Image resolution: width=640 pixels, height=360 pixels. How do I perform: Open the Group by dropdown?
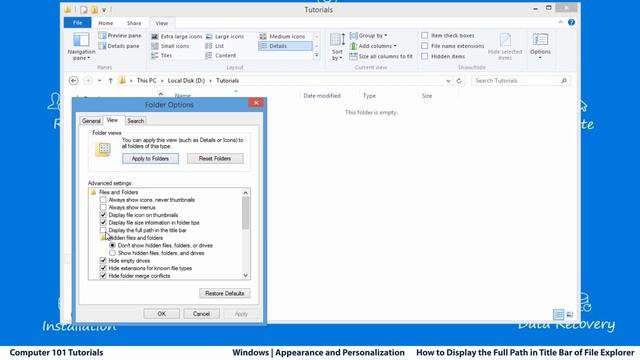click(369, 36)
